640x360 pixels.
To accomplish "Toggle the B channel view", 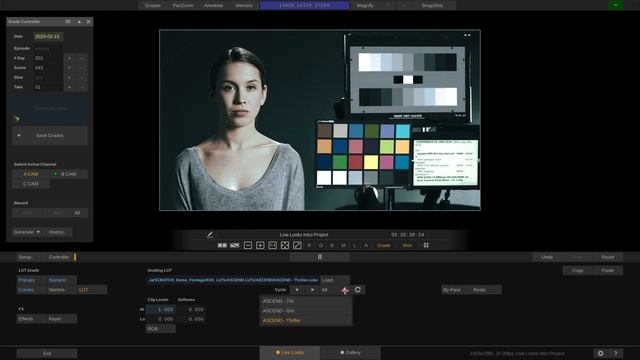I will coord(332,245).
